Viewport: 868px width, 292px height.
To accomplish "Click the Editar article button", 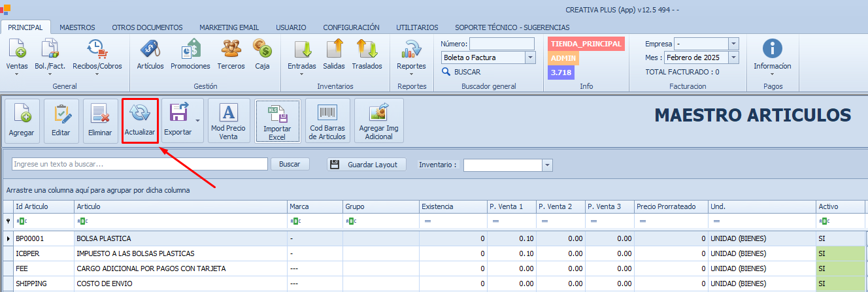I will click(61, 120).
